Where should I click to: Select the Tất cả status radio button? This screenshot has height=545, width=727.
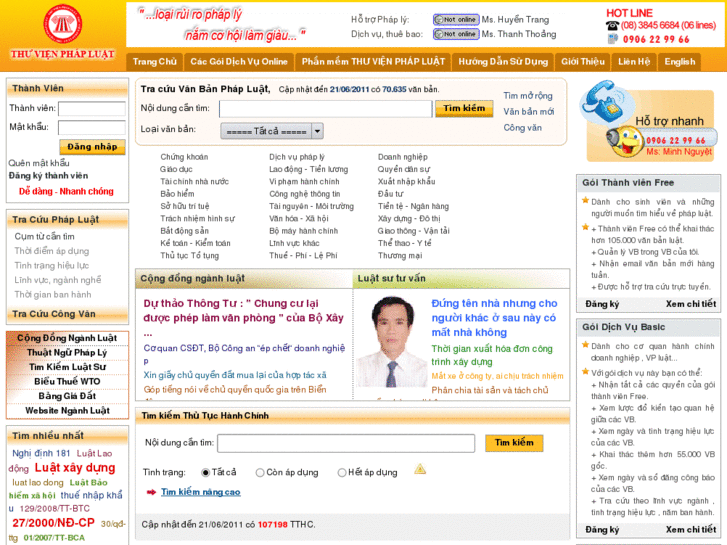206,472
